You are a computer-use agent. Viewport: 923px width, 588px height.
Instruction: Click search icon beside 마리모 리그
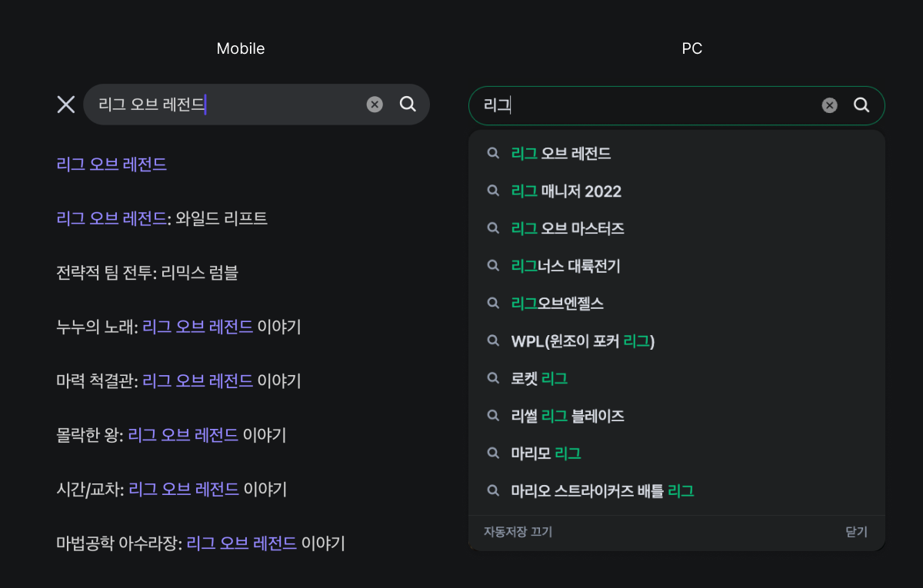(493, 453)
